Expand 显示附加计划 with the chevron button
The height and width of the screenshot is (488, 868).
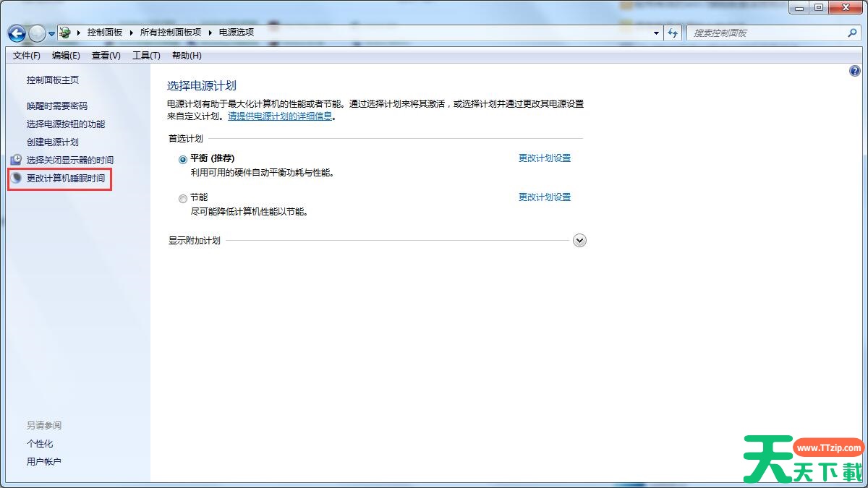click(579, 241)
